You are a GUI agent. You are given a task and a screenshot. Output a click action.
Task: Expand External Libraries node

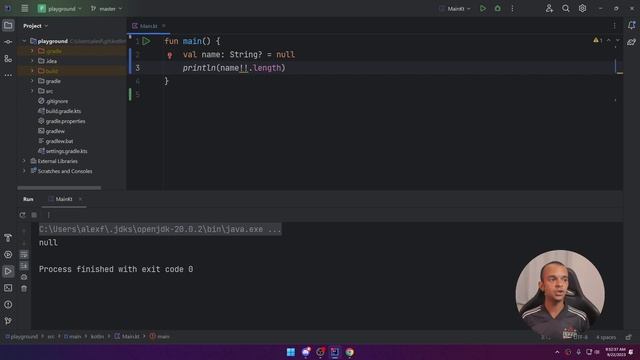(24, 161)
